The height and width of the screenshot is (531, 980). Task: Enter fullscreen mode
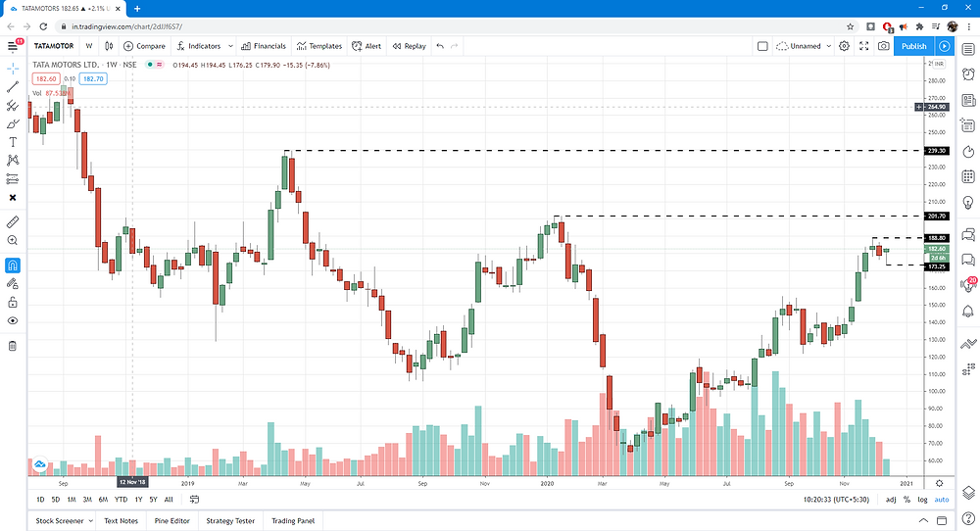pyautogui.click(x=863, y=46)
